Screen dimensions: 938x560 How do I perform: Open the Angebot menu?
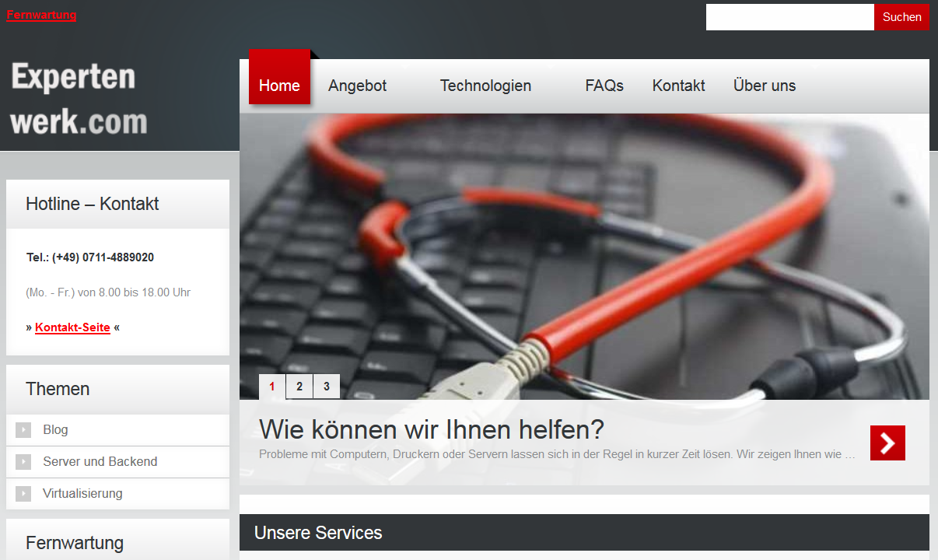click(x=358, y=86)
